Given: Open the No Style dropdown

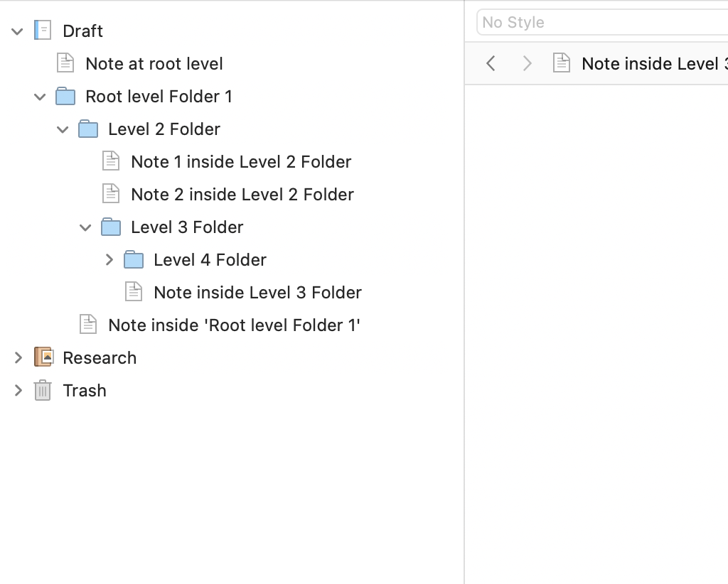Looking at the screenshot, I should coord(602,22).
